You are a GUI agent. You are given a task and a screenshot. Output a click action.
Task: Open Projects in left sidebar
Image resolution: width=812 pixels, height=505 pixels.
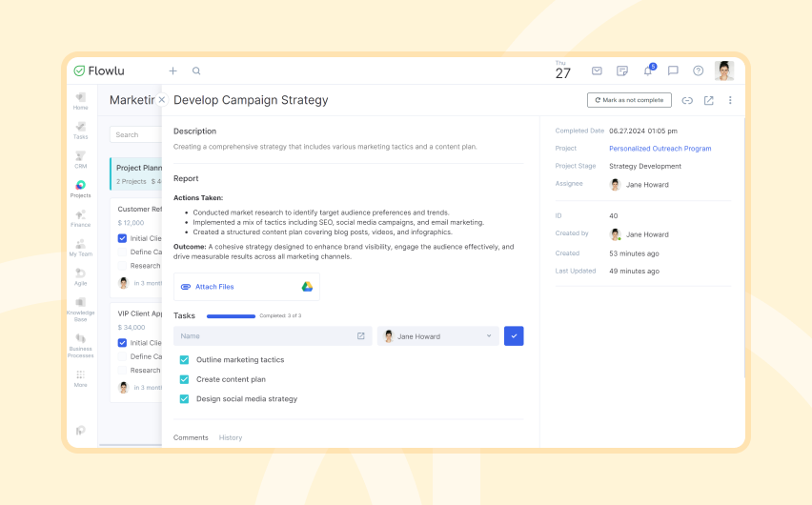click(80, 189)
